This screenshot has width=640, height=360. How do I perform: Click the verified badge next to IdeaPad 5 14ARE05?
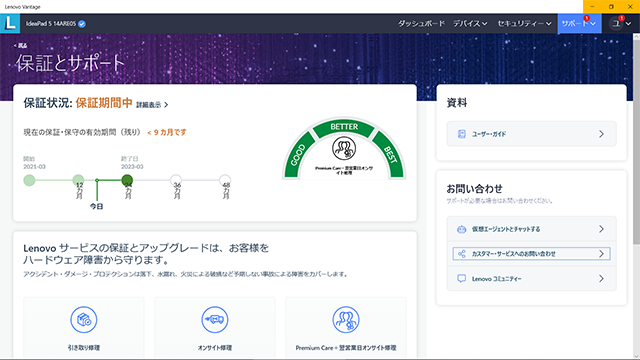tap(82, 24)
